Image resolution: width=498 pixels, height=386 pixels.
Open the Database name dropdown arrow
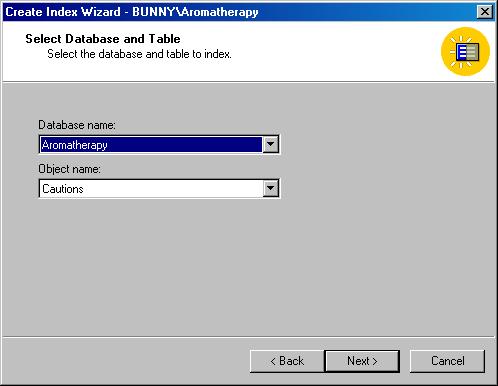270,145
